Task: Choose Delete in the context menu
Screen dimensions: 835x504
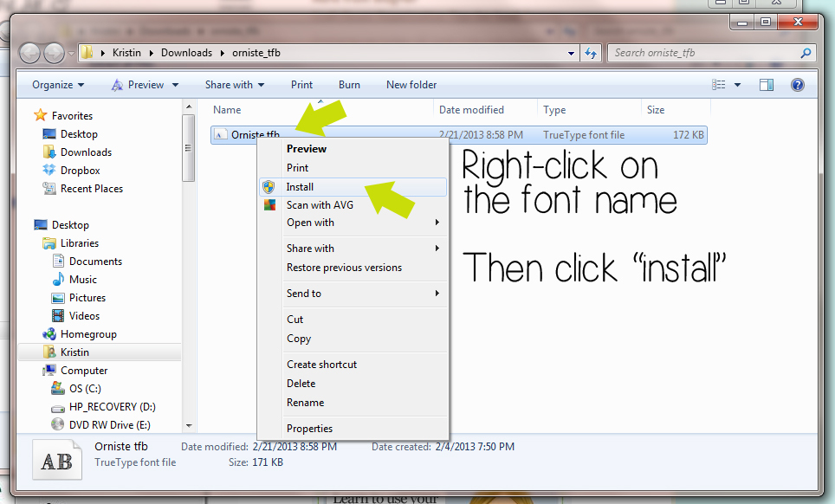Action: [301, 383]
